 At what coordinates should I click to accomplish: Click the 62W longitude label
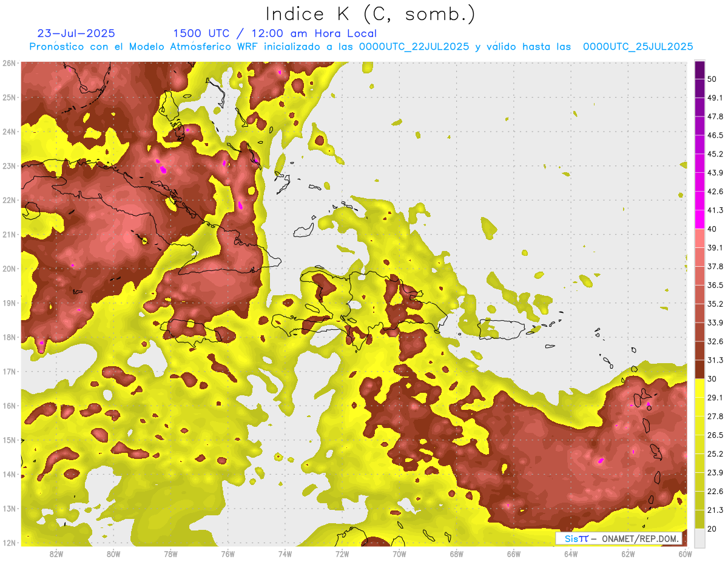(x=628, y=554)
